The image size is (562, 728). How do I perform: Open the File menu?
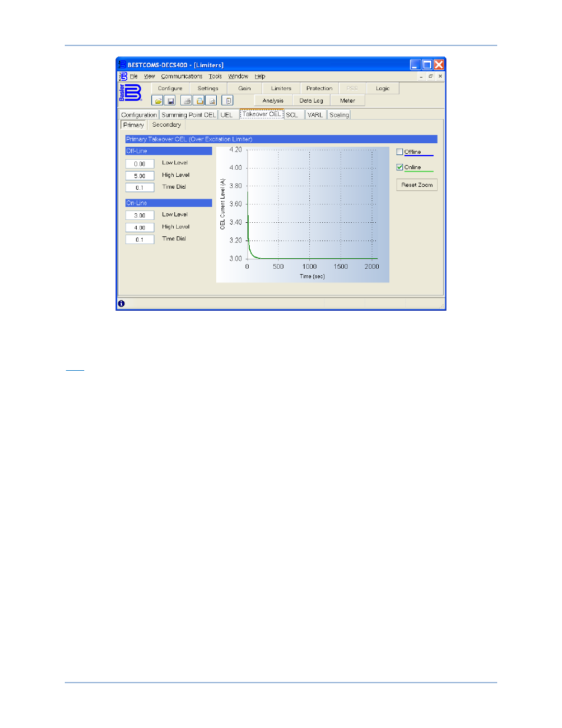(x=134, y=77)
